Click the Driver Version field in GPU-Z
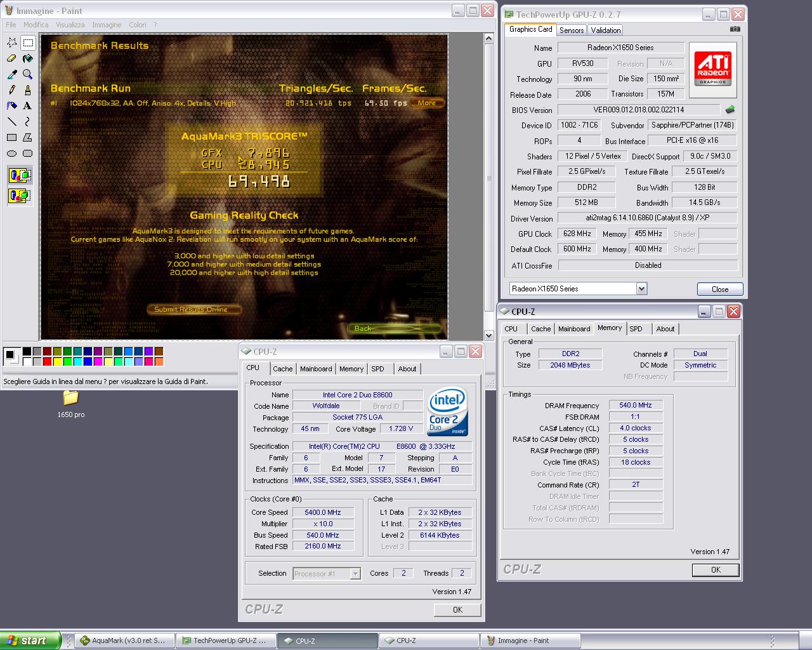 point(648,218)
